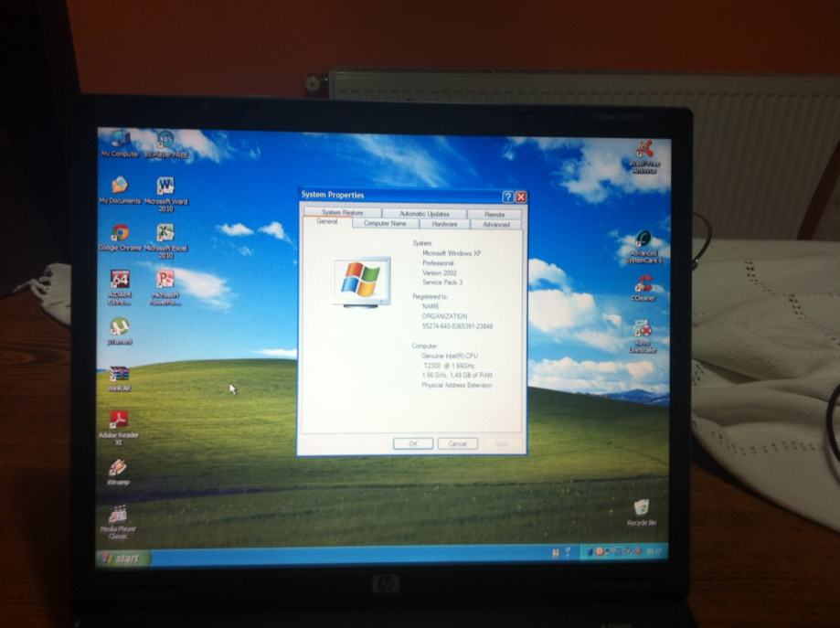Click the Media Player Classic icon

[x=118, y=523]
